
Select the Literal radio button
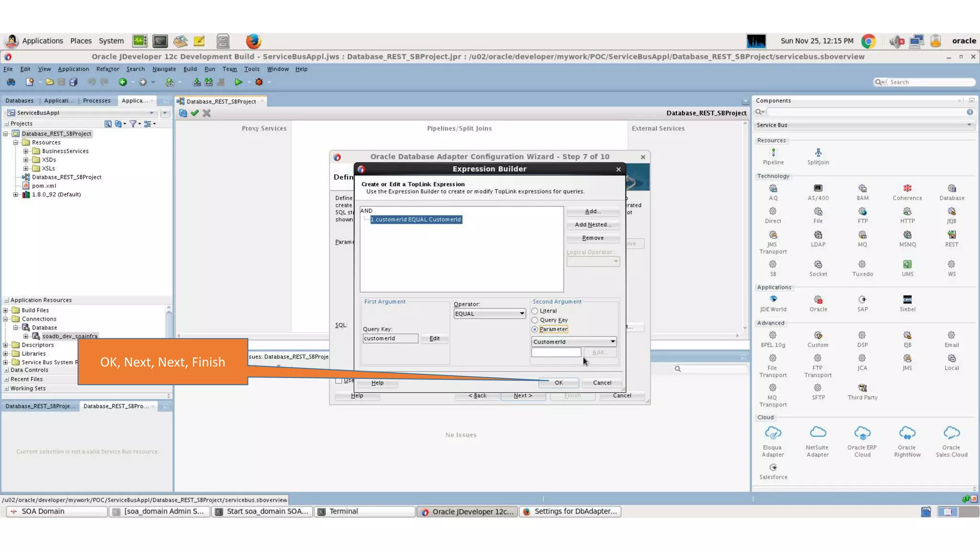tap(535, 311)
